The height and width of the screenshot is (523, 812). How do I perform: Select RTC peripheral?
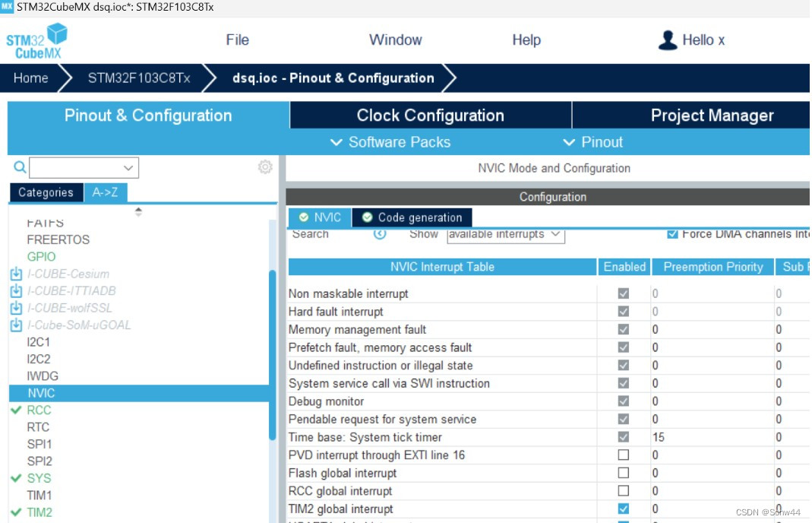pos(38,427)
